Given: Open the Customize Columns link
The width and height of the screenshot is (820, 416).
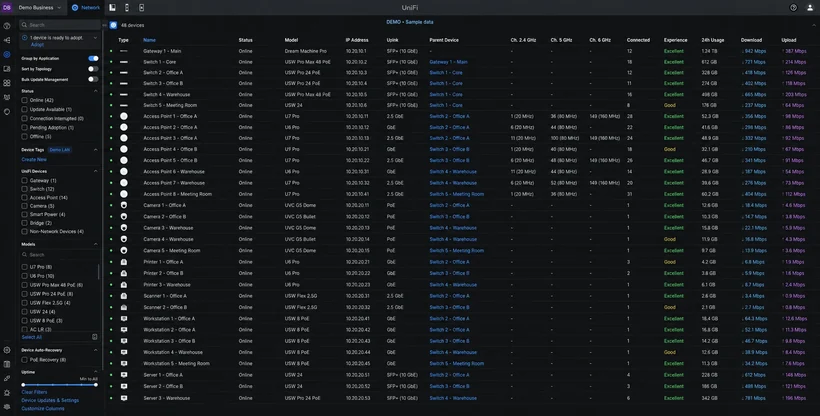Looking at the screenshot, I should [43, 409].
